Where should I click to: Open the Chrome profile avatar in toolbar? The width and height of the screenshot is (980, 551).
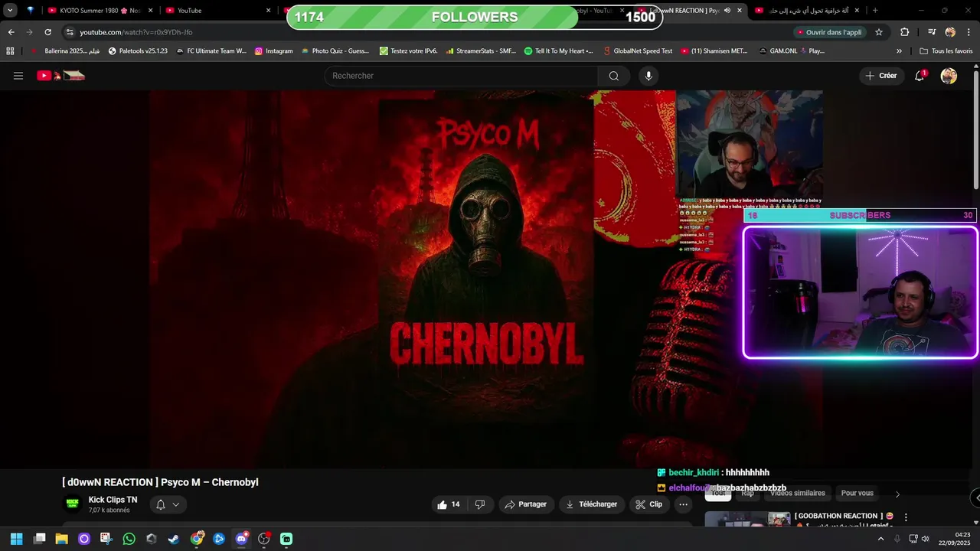pyautogui.click(x=950, y=32)
